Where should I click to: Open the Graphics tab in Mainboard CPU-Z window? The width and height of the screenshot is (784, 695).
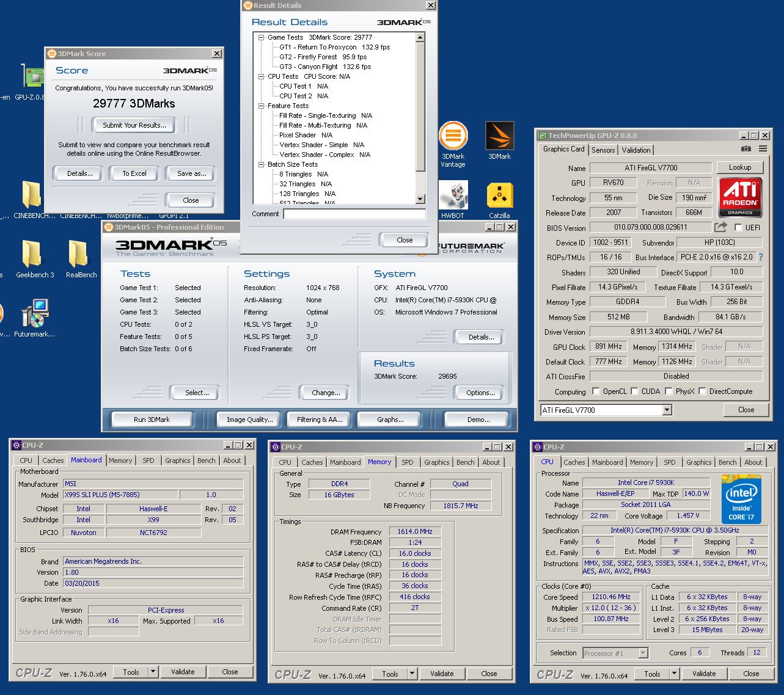coord(177,460)
